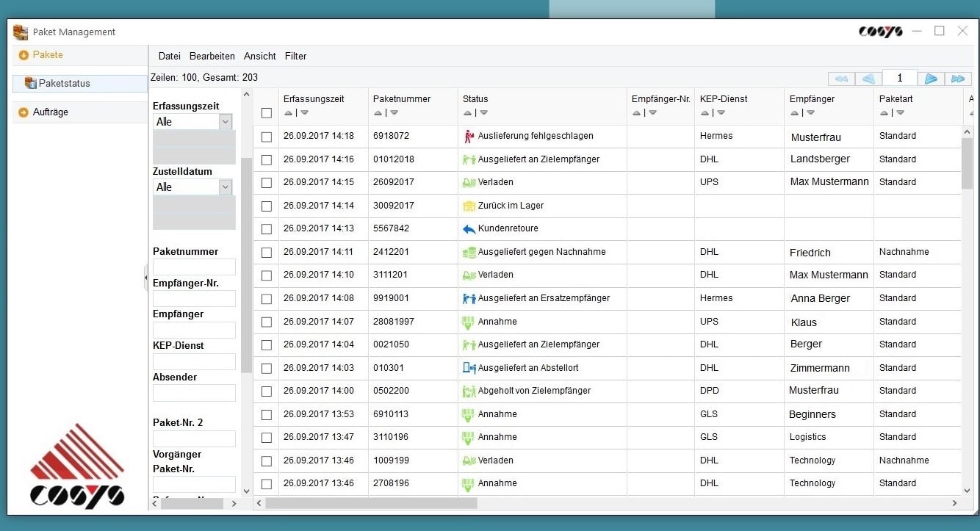The image size is (980, 531).
Task: Click the Nachnahme money icon for package 2412201
Action: click(x=469, y=252)
